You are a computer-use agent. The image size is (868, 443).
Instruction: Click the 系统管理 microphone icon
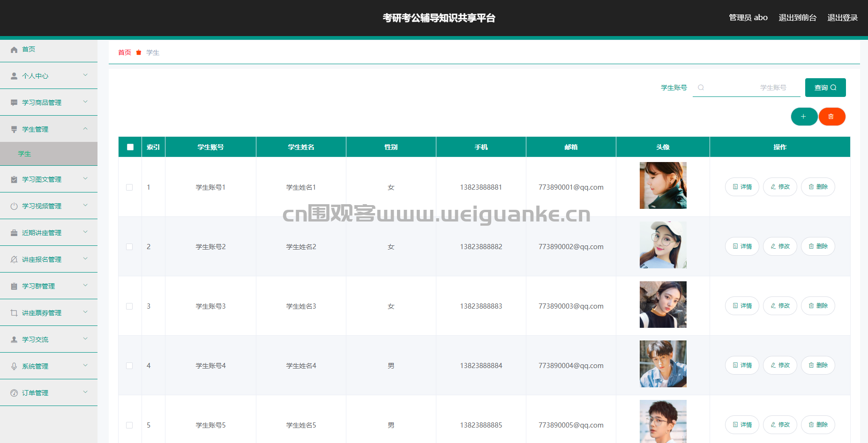pyautogui.click(x=14, y=366)
